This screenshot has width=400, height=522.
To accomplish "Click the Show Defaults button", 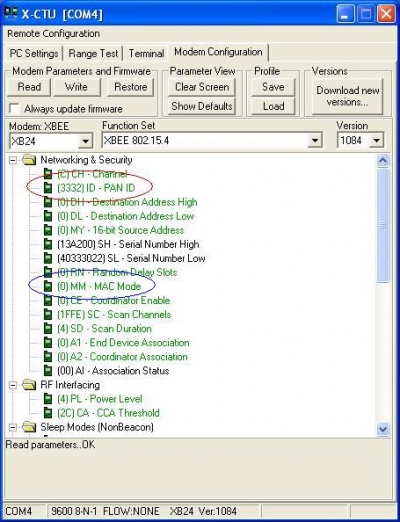I will coord(202,106).
